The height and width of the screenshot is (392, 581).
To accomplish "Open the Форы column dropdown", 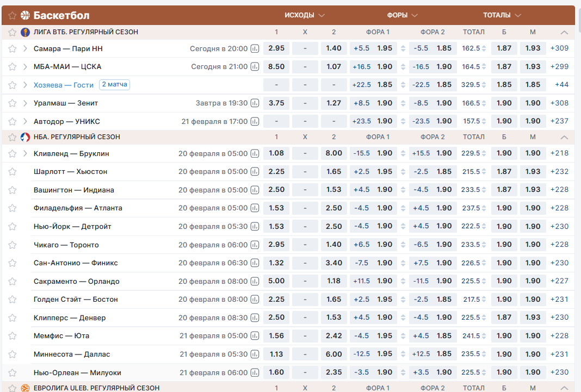I will pyautogui.click(x=403, y=15).
